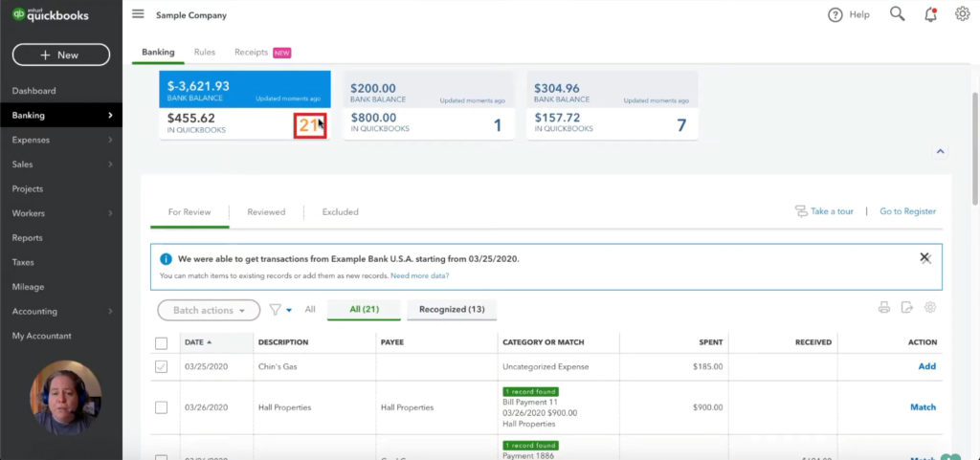Click the QuickBooks logo
980x460 pixels.
click(51, 15)
